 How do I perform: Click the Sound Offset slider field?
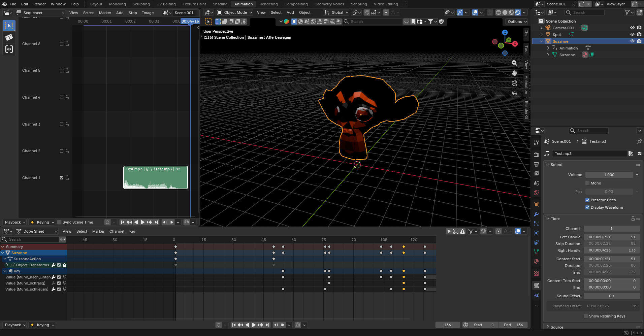[611, 296]
